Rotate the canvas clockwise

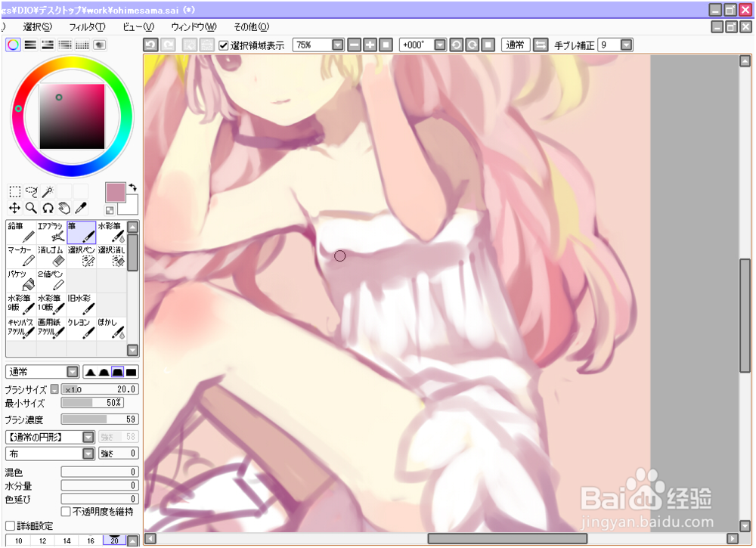(x=472, y=45)
